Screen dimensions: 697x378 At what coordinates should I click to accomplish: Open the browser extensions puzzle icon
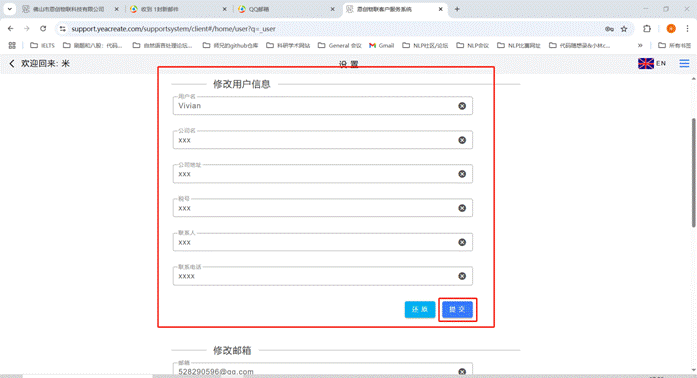click(647, 29)
